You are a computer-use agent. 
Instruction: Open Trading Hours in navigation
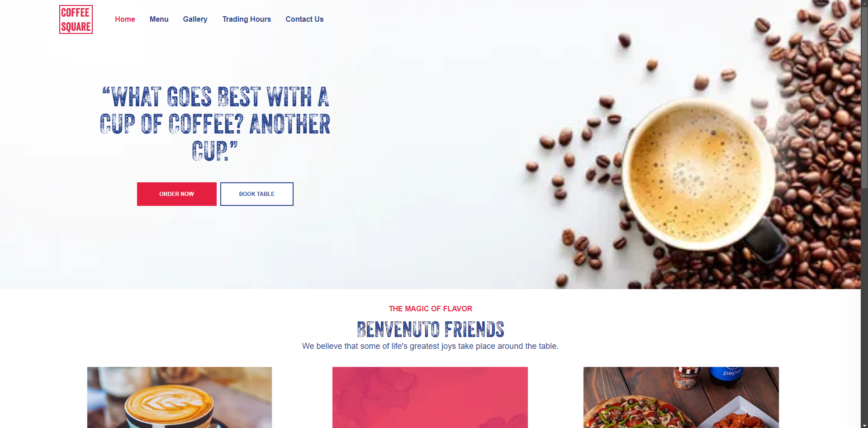[x=247, y=19]
